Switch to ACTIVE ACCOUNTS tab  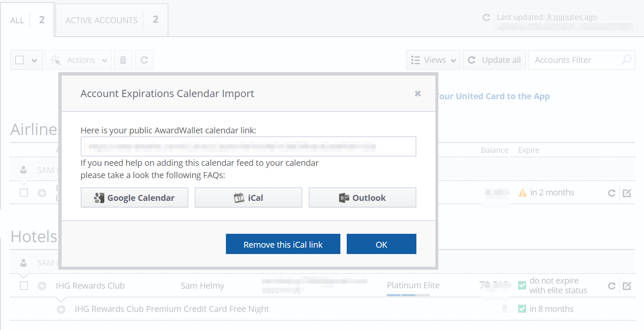click(x=112, y=20)
